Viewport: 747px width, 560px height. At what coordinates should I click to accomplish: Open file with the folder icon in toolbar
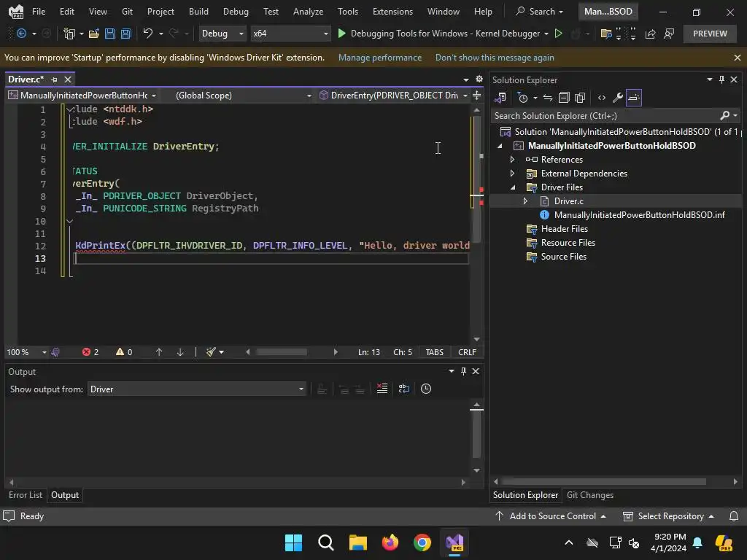(x=94, y=34)
